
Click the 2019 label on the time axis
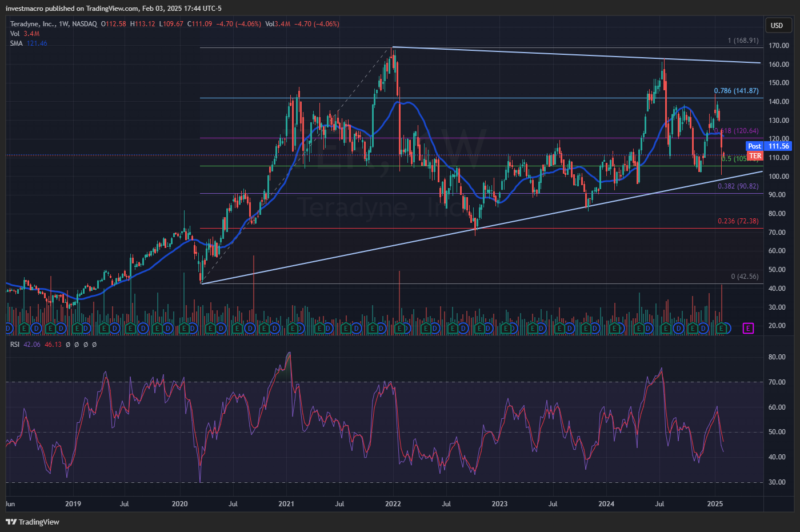(x=73, y=504)
